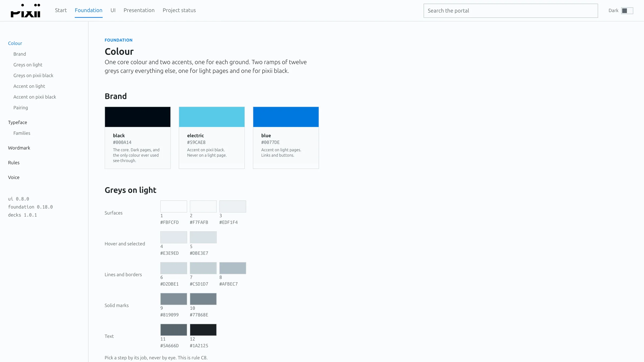
Task: Toggle the Dark mode switch
Action: point(627,11)
